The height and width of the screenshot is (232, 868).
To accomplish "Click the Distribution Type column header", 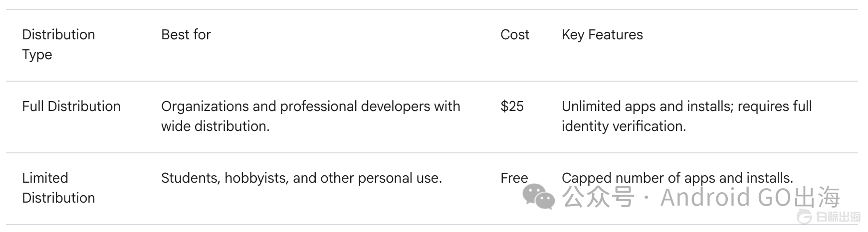I will (58, 35).
